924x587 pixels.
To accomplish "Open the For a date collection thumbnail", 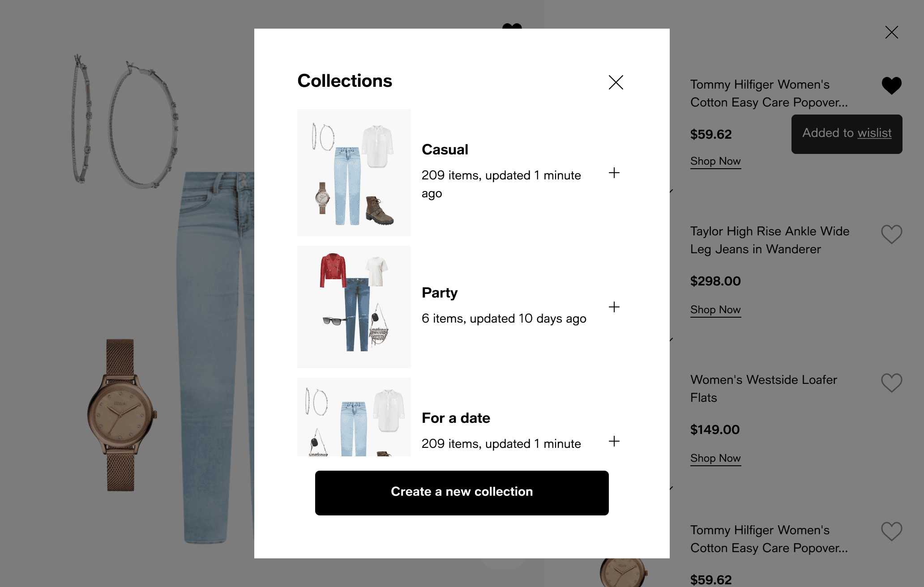I will pyautogui.click(x=354, y=417).
